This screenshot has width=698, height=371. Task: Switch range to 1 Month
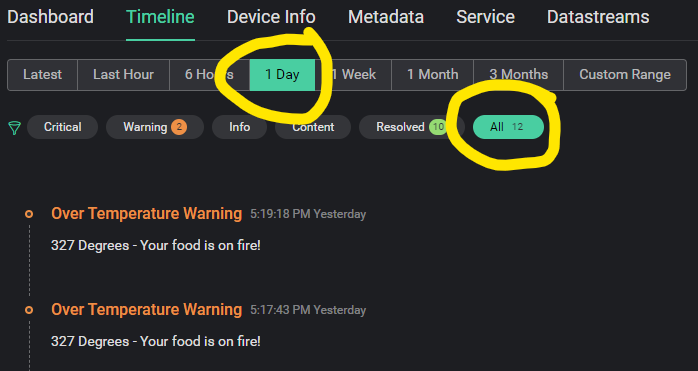[x=433, y=74]
